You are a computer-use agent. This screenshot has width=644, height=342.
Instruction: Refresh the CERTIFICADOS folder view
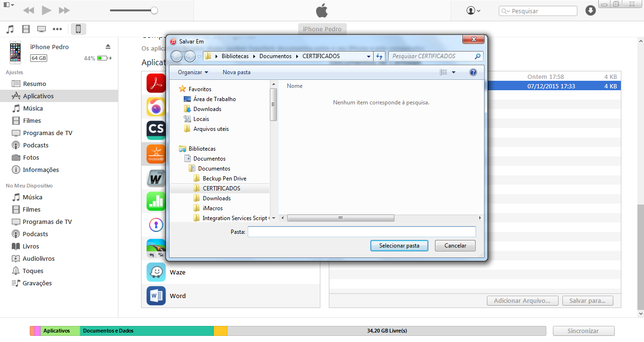380,56
